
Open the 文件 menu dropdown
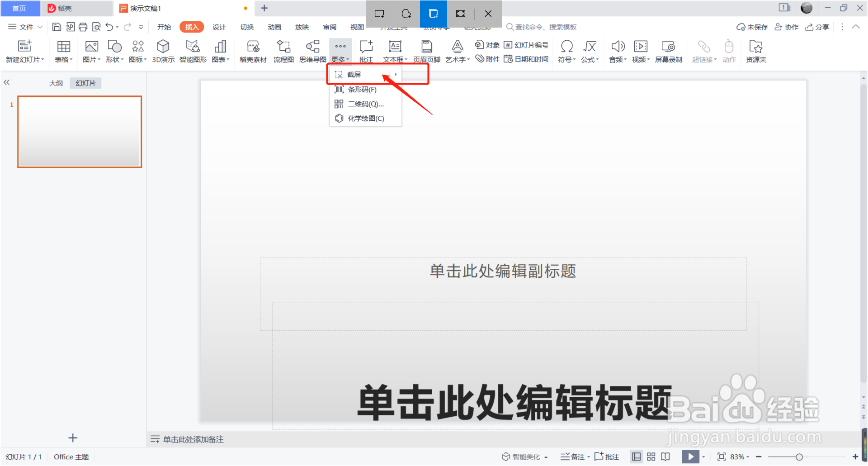click(26, 27)
